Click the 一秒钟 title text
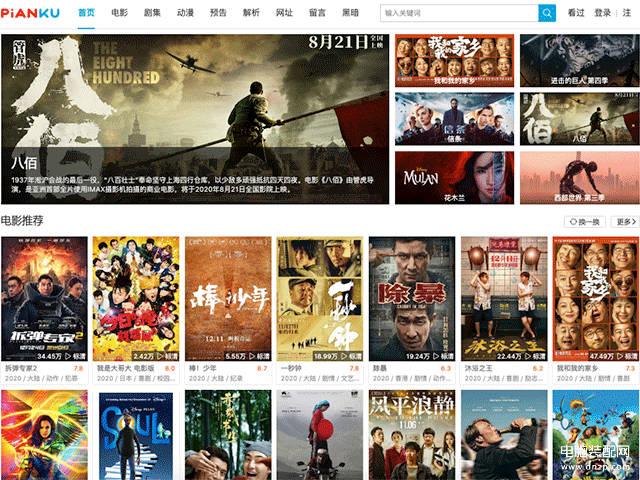The image size is (640, 480). pos(291,368)
